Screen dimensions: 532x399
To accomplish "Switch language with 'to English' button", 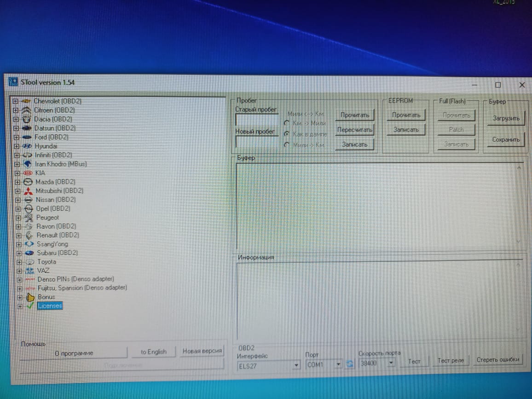I will 153,352.
